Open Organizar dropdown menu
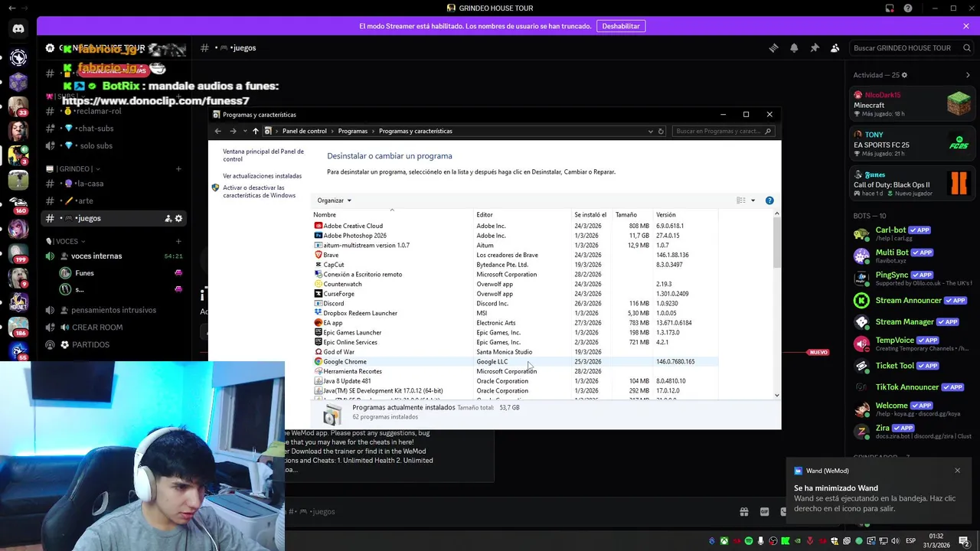The image size is (980, 551). click(x=335, y=201)
